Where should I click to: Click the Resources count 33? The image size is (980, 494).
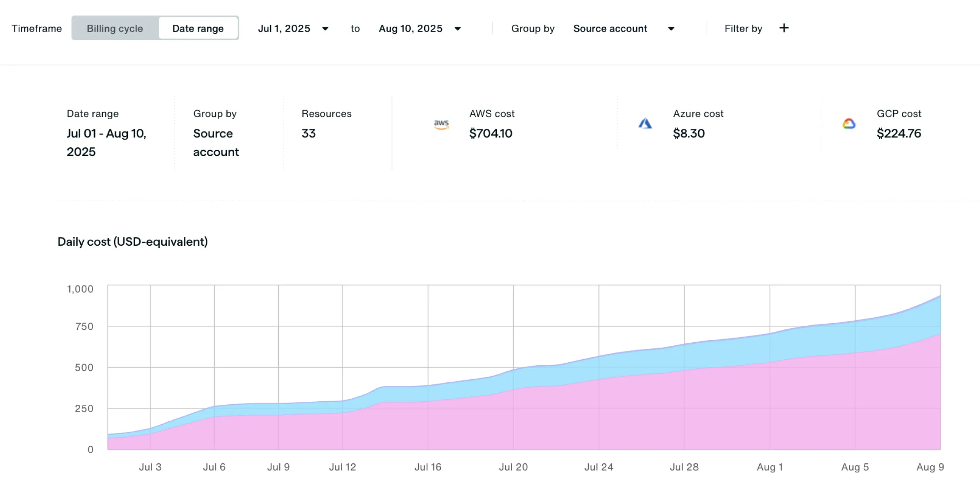(308, 133)
